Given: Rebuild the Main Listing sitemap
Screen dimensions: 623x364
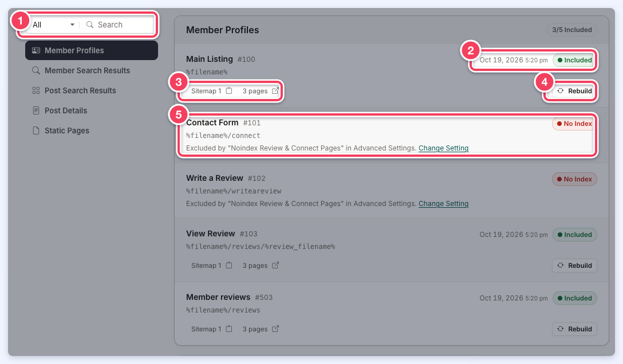Looking at the screenshot, I should [574, 91].
